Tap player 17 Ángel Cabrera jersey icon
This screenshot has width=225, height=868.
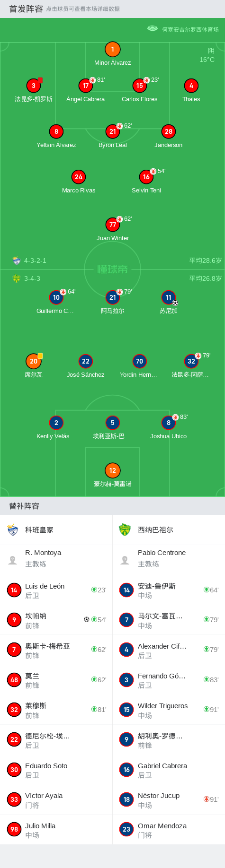coord(85,86)
